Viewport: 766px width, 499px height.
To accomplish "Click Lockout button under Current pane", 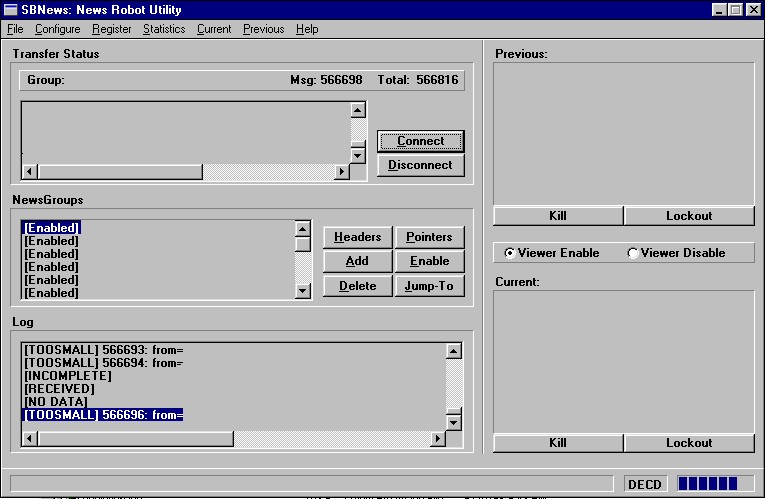I will click(689, 443).
